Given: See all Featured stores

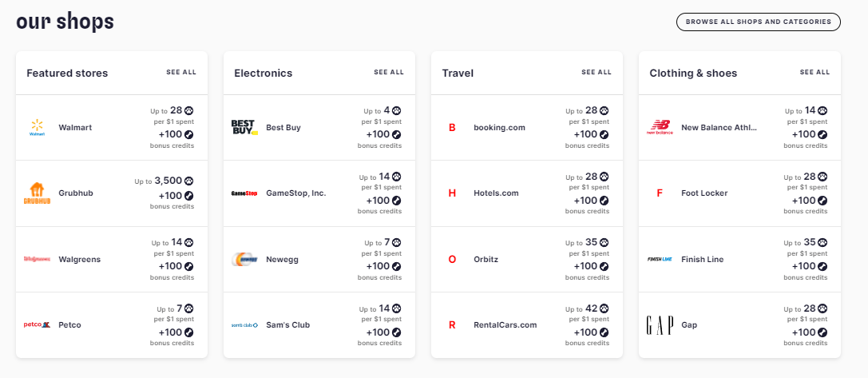Looking at the screenshot, I should pos(181,72).
